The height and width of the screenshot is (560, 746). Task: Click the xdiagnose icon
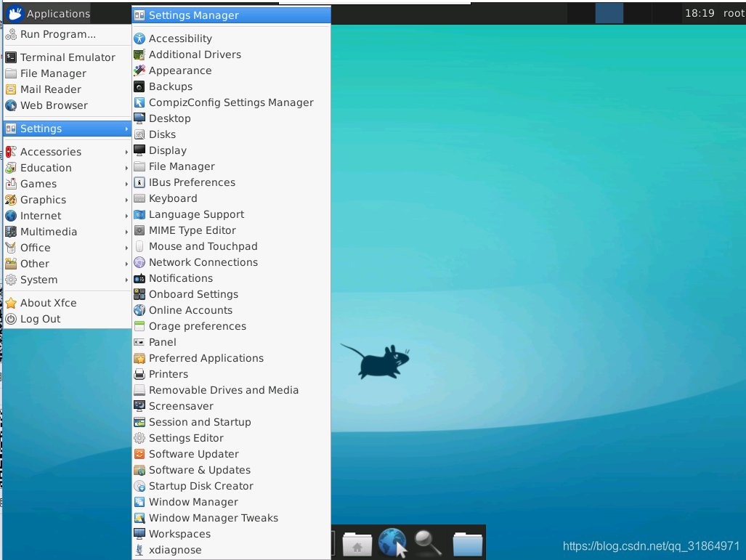click(139, 550)
